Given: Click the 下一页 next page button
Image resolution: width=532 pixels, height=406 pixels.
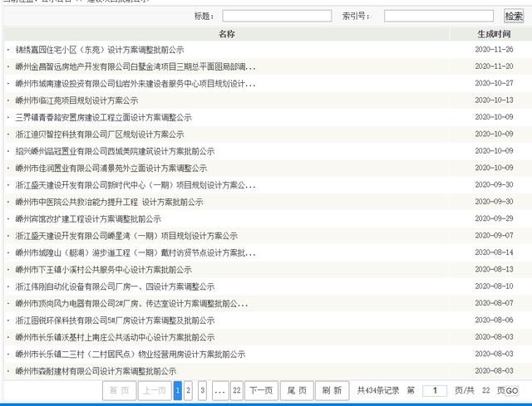Looking at the screenshot, I should pos(261,390).
